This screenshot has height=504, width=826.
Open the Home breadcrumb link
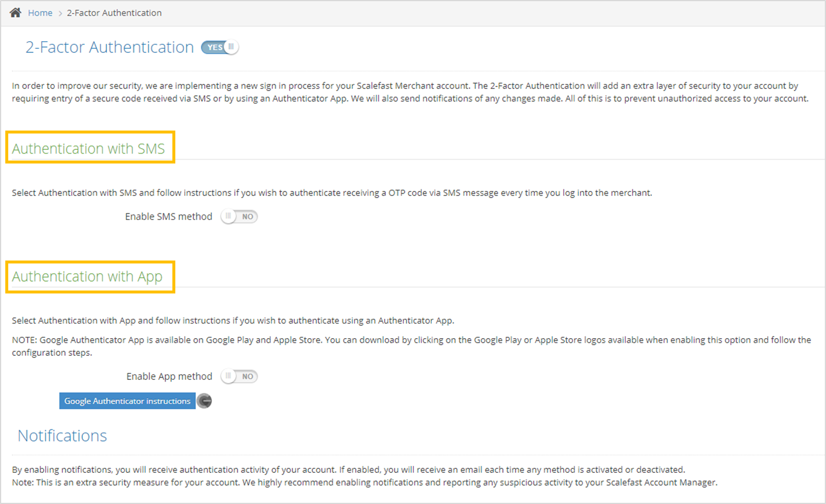(40, 13)
